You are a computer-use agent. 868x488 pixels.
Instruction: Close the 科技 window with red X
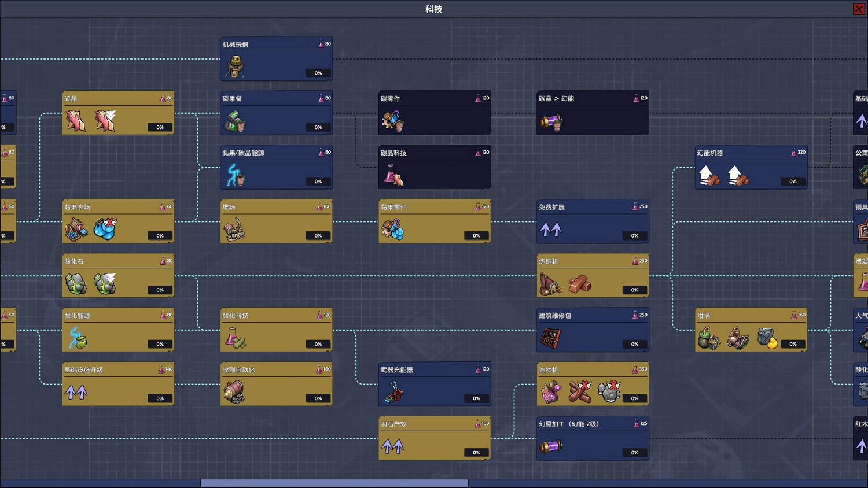[x=859, y=9]
